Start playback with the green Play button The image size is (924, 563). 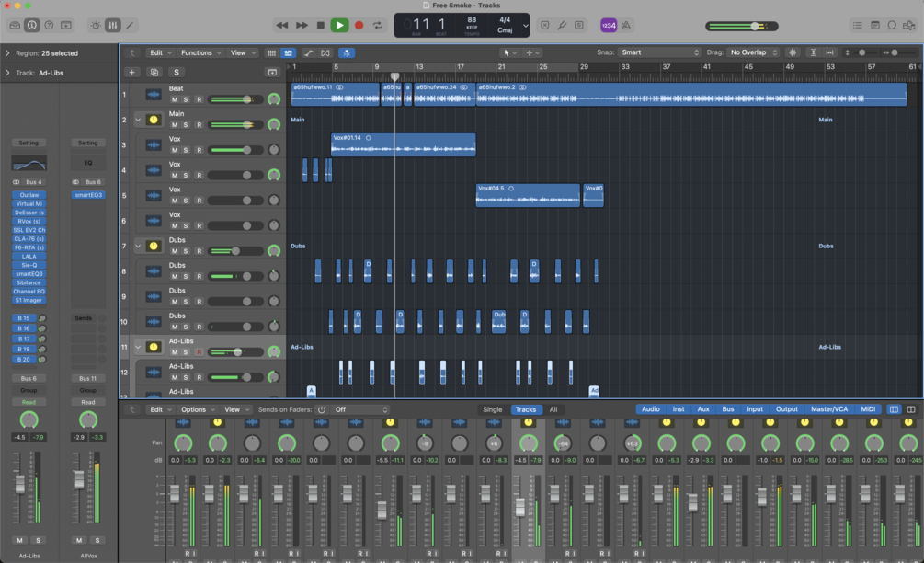[339, 26]
